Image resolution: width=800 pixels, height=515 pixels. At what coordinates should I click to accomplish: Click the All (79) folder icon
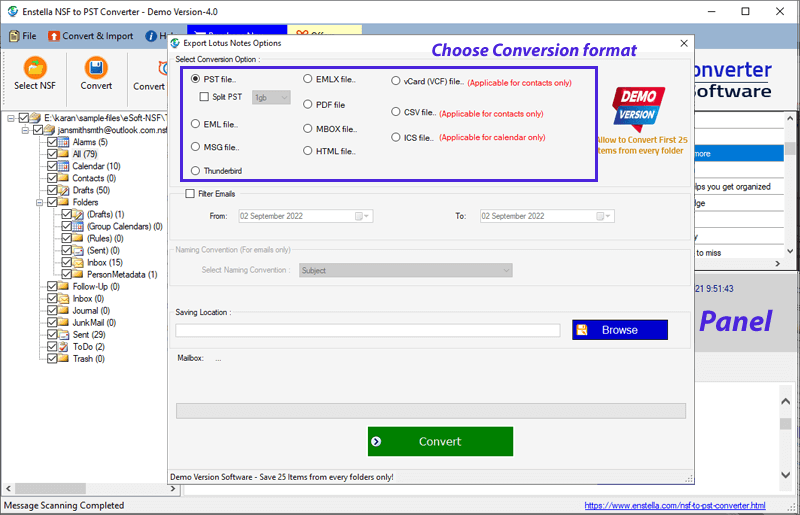click(63, 154)
